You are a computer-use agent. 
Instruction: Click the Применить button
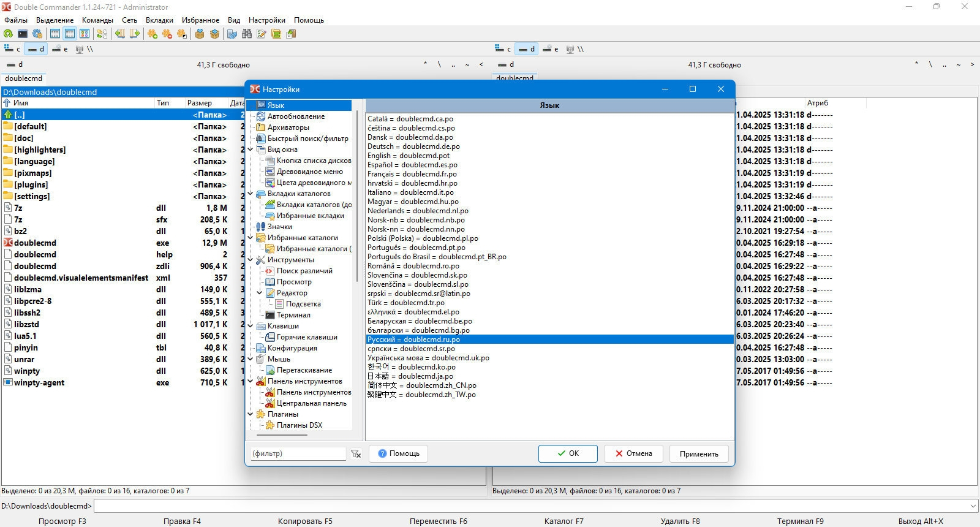pos(699,454)
